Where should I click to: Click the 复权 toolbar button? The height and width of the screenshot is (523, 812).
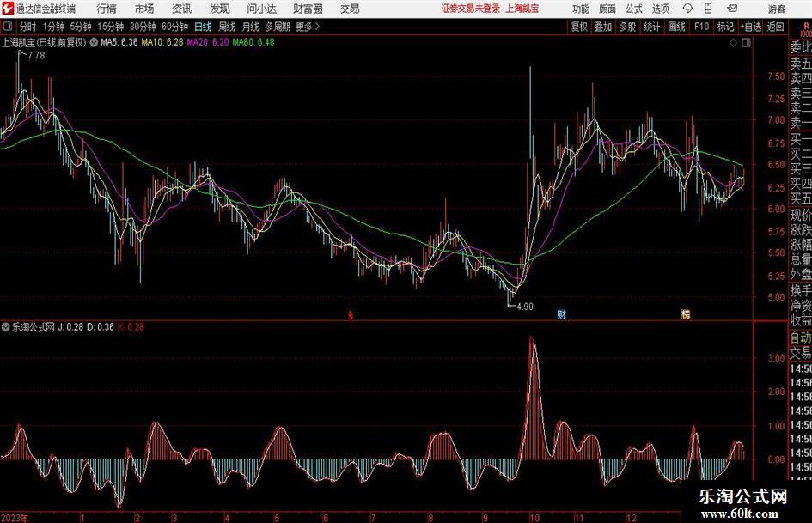[x=579, y=27]
